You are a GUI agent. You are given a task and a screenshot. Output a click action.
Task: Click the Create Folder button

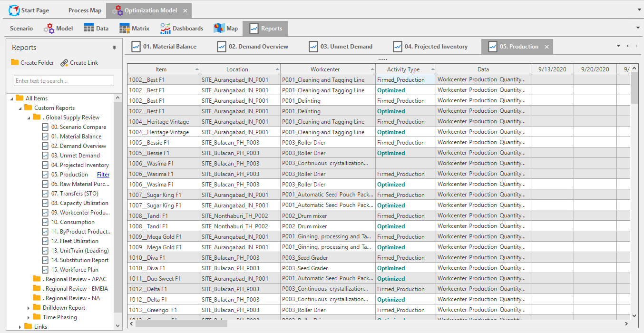click(x=32, y=63)
